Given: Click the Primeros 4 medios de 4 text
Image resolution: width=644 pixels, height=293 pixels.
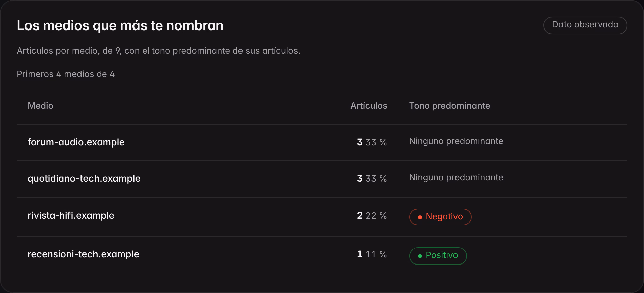Looking at the screenshot, I should 66,74.
